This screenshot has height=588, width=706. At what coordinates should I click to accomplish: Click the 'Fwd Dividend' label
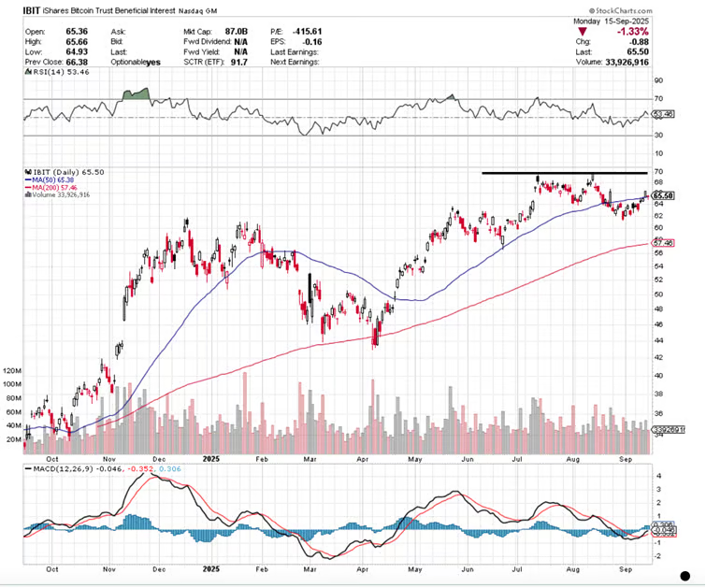(x=207, y=42)
